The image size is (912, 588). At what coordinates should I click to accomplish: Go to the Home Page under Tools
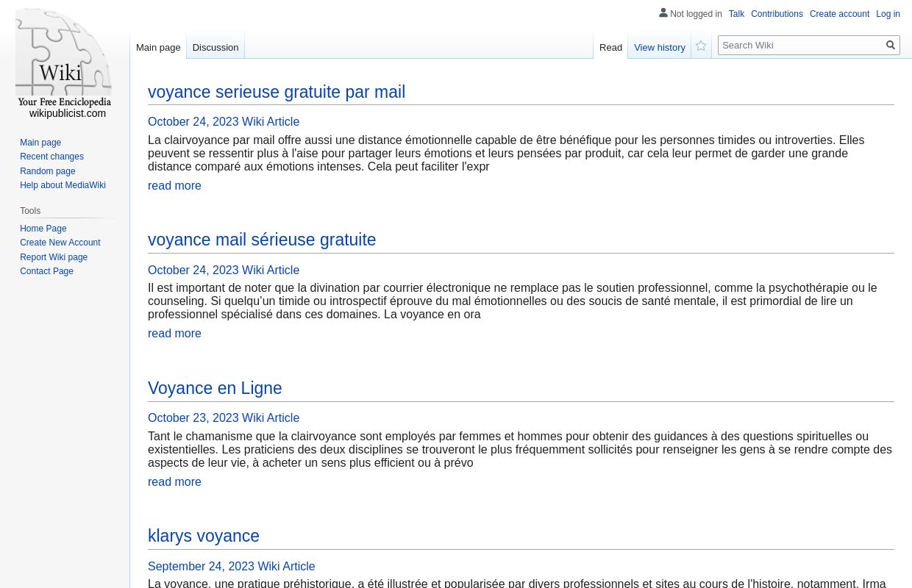43,228
